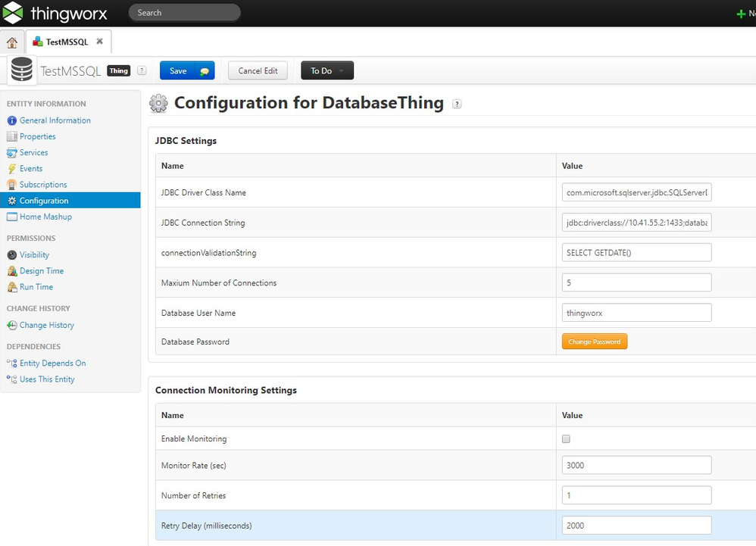Click the Save button
The image size is (756, 546).
pos(178,70)
